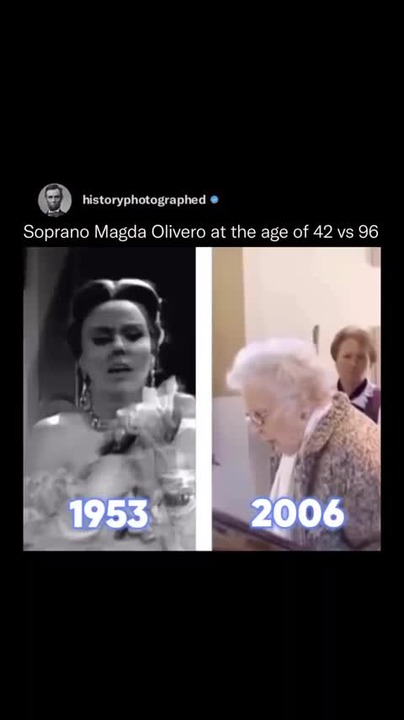404x720 pixels.
Task: Click the words "Magda Olivero" in the caption
Action: (x=150, y=232)
